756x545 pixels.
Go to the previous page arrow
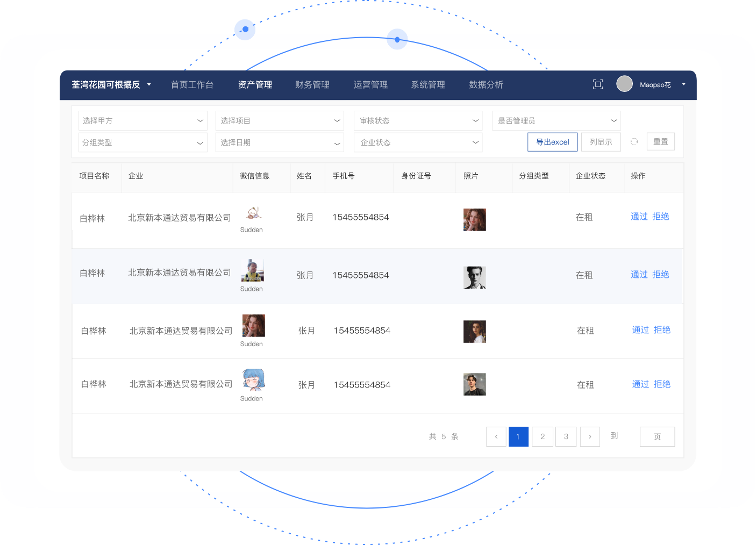pyautogui.click(x=496, y=436)
